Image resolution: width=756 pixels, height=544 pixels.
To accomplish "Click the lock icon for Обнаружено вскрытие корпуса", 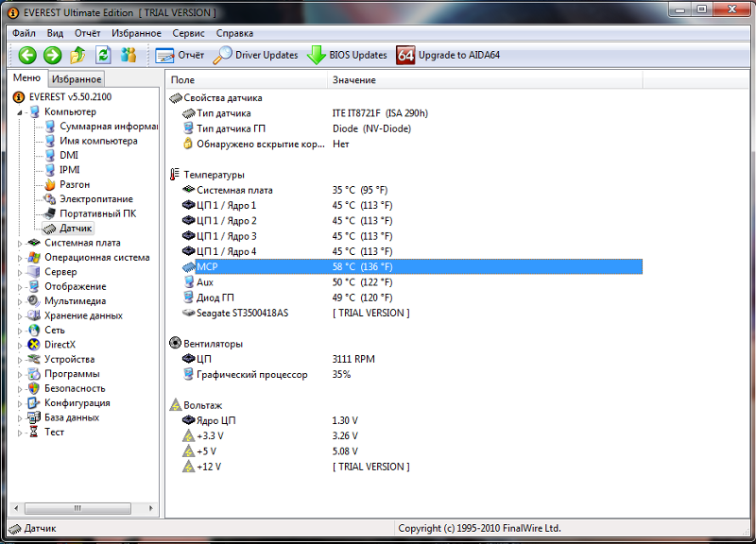I will [x=188, y=144].
